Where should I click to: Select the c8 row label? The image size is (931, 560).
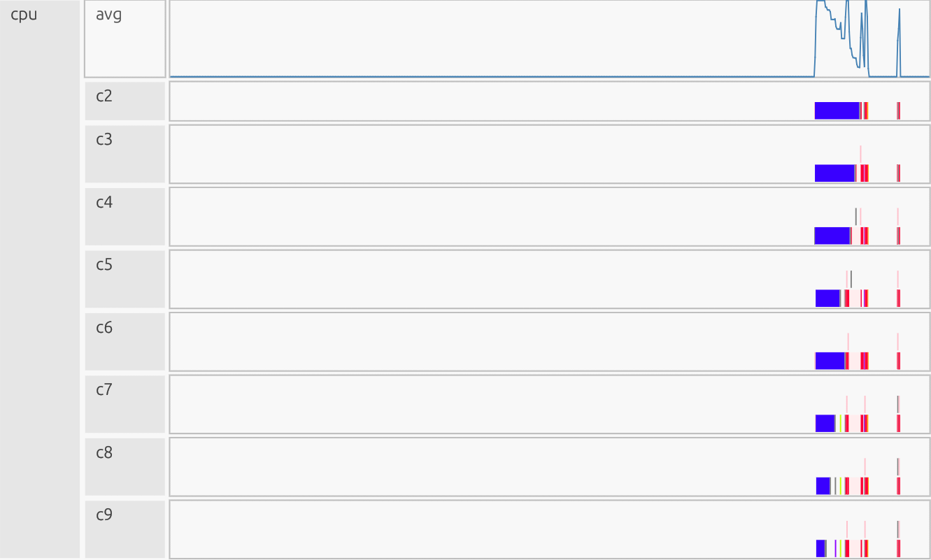coord(104,453)
